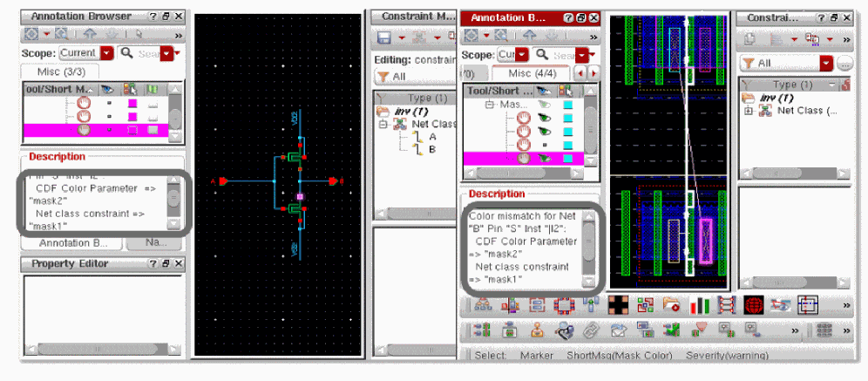Image resolution: width=868 pixels, height=381 pixels.
Task: Click the folder with red circle icon
Action: (672, 305)
